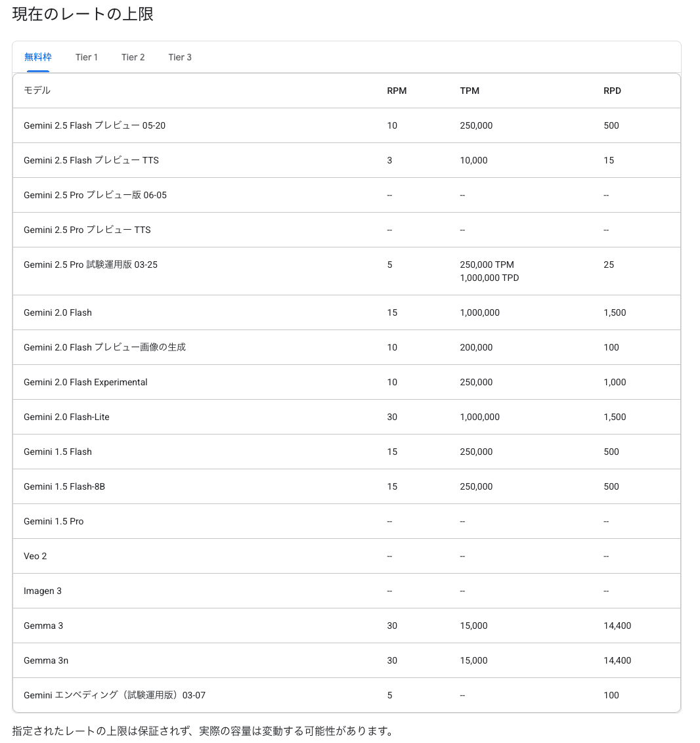This screenshot has height=743, width=700.
Task: Click the Gemini 2.5 Pro 試験運用版 03-25 model name
Action: [91, 265]
